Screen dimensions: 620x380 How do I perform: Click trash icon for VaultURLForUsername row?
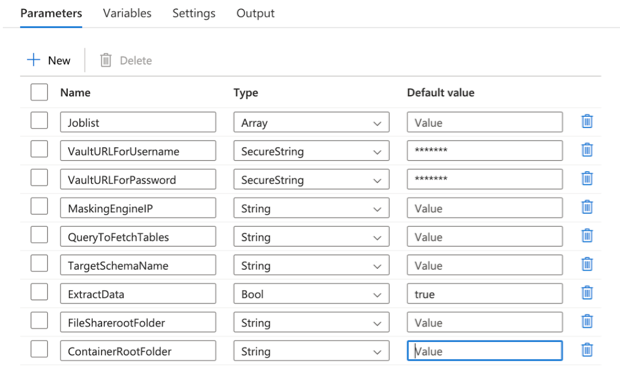(587, 150)
